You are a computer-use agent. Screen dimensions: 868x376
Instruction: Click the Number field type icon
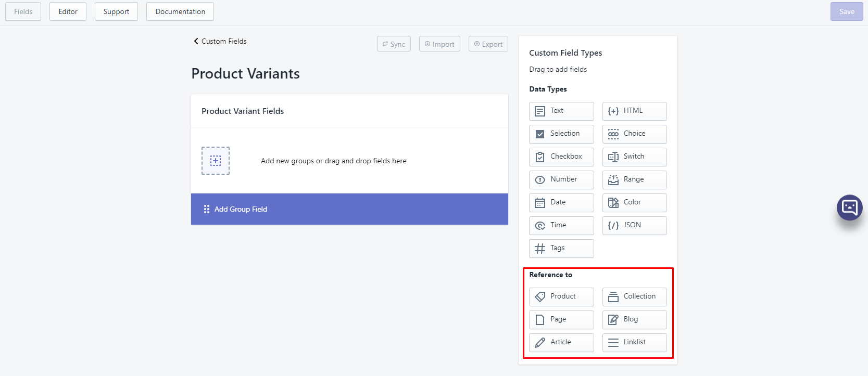click(540, 180)
